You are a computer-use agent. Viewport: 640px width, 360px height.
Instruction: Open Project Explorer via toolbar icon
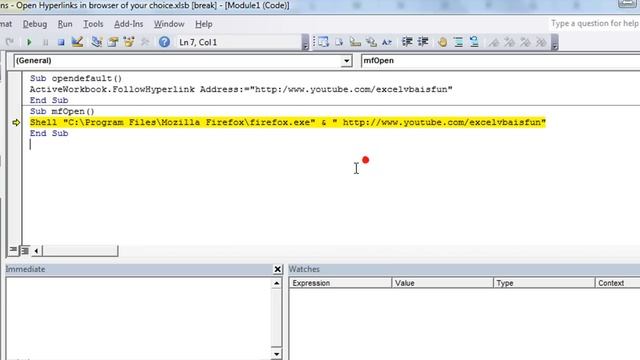(97, 42)
